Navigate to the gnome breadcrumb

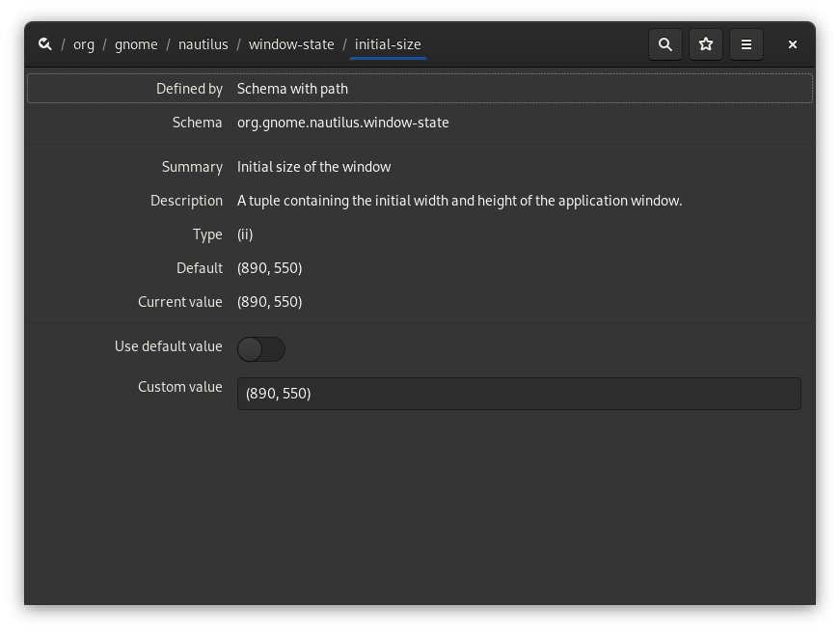tap(136, 44)
